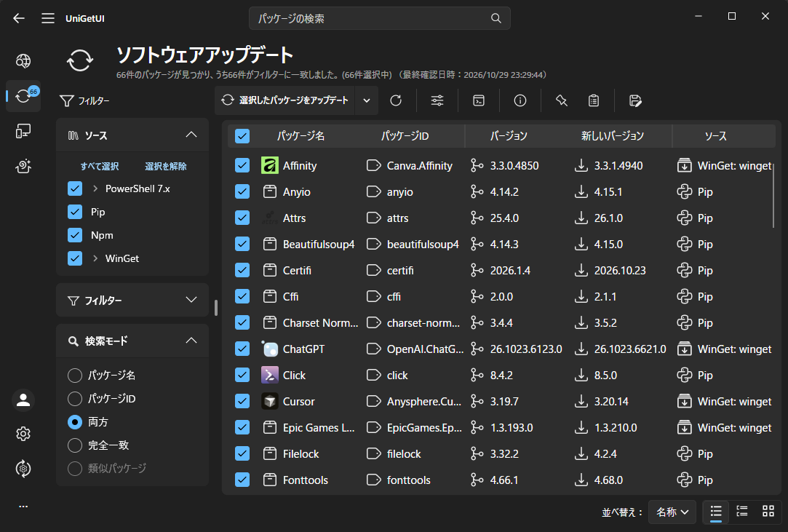Viewport: 788px width, 532px height.
Task: Switch to the detailed list view icon
Action: click(x=742, y=512)
